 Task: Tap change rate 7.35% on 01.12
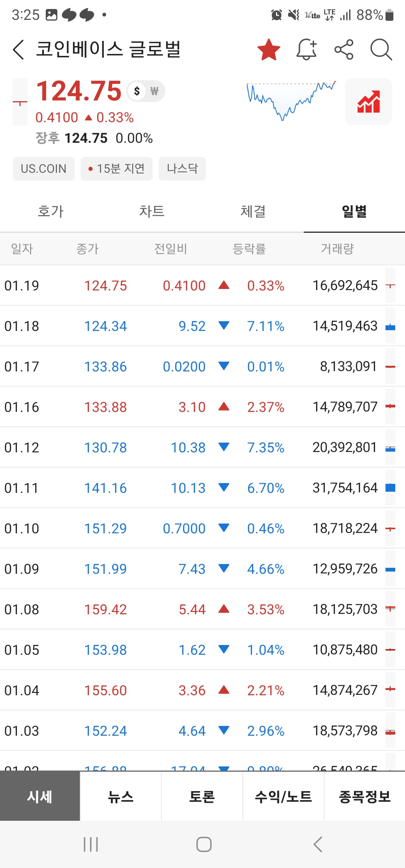266,447
